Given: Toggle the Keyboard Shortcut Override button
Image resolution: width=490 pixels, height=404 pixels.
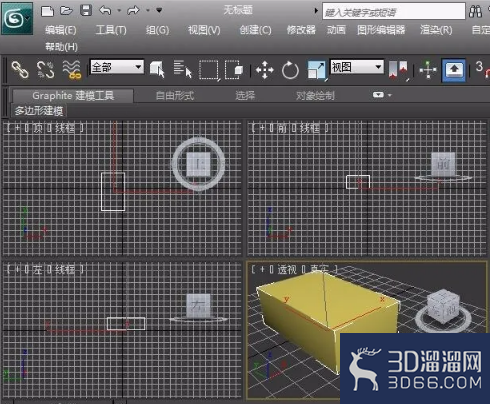Looking at the screenshot, I should click(x=453, y=70).
